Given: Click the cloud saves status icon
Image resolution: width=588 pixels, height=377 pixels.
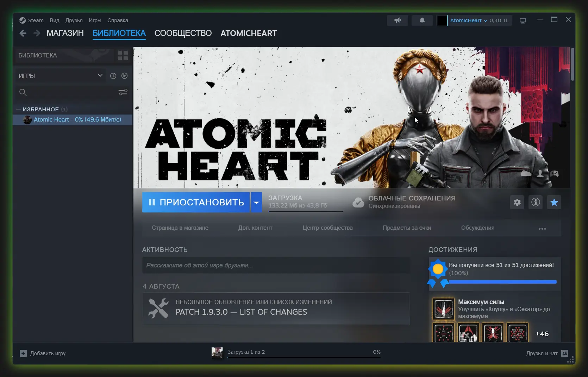Looking at the screenshot, I should click(x=358, y=202).
